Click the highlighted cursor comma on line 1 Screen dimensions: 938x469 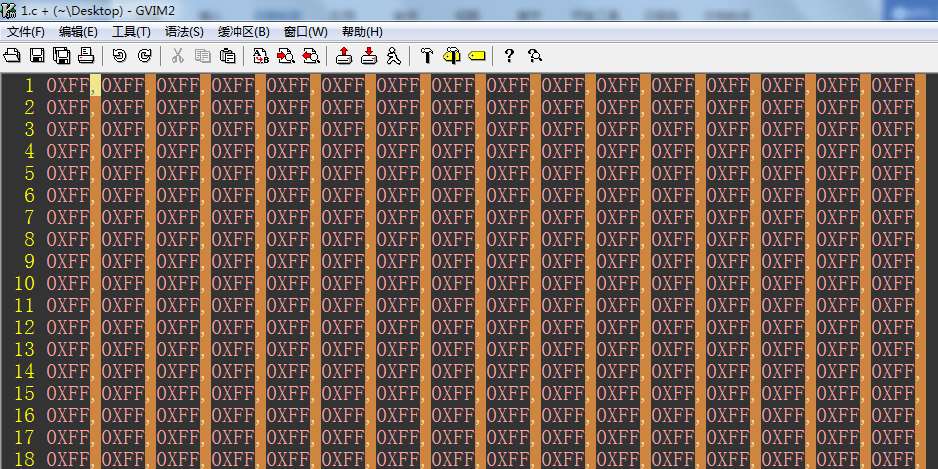(95, 86)
